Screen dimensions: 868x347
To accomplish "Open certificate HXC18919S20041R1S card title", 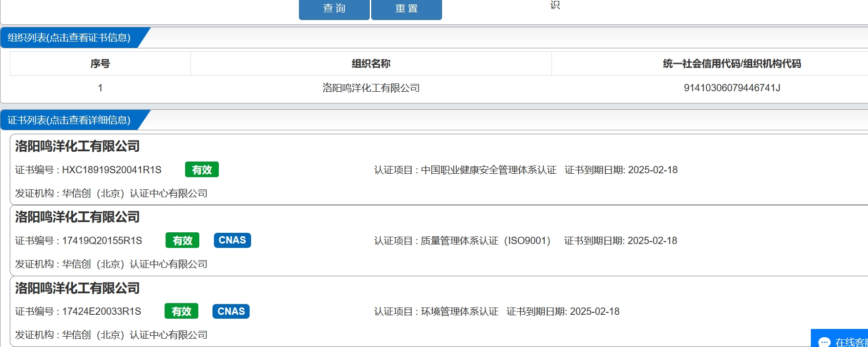I will click(x=77, y=146).
